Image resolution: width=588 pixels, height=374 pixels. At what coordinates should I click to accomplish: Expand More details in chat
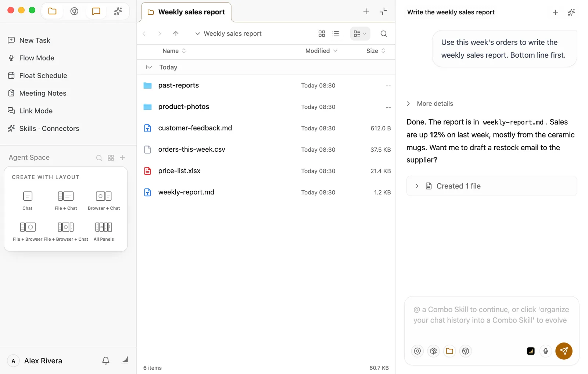coord(430,104)
